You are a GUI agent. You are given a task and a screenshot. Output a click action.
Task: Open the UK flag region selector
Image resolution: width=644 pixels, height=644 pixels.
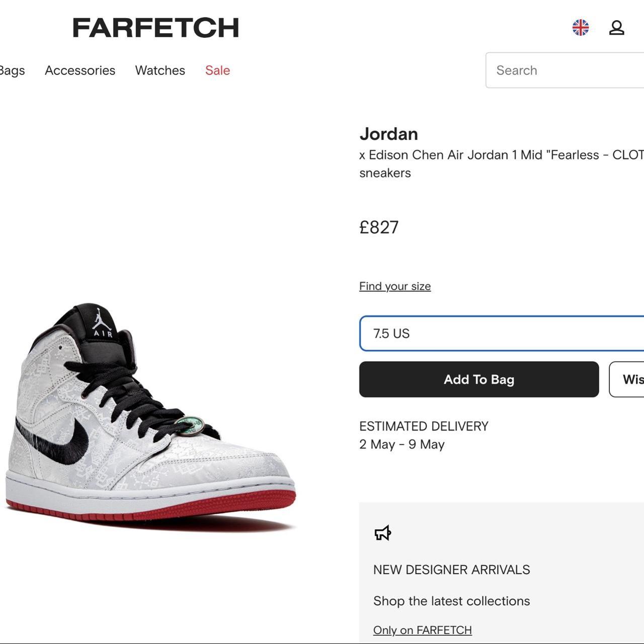(x=580, y=28)
